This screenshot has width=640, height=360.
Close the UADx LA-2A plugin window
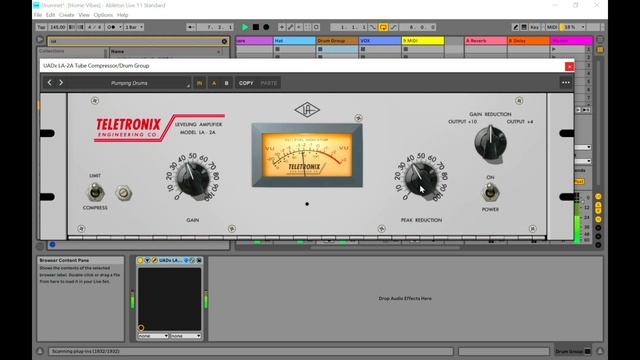pyautogui.click(x=569, y=66)
